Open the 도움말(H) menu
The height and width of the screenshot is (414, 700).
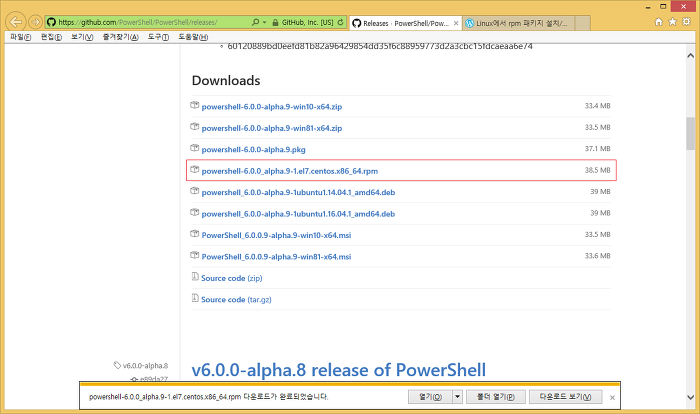(193, 37)
